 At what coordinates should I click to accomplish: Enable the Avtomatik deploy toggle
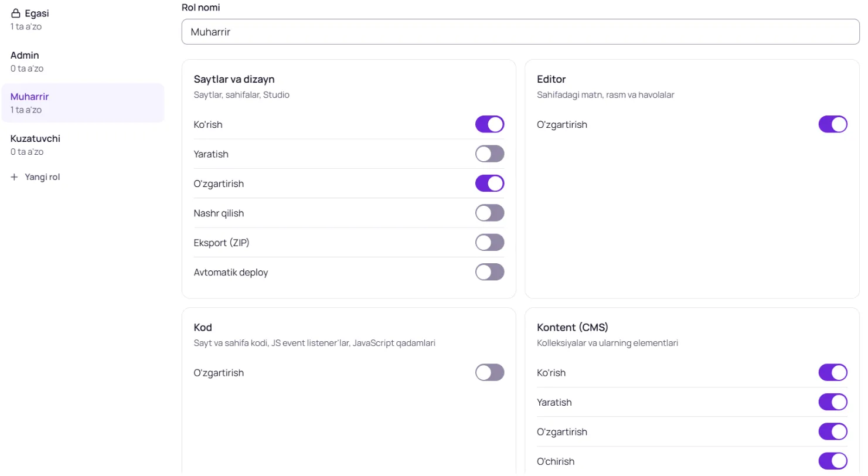point(489,272)
